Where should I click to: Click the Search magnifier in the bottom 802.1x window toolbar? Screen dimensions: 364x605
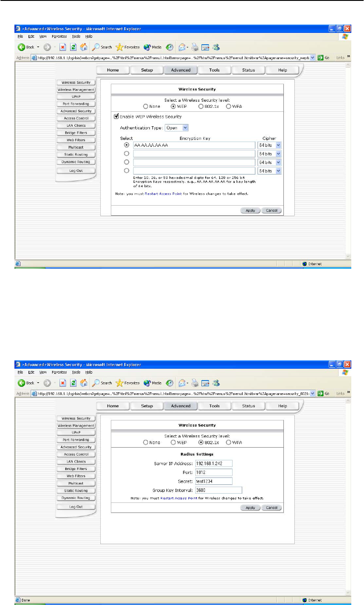95,383
